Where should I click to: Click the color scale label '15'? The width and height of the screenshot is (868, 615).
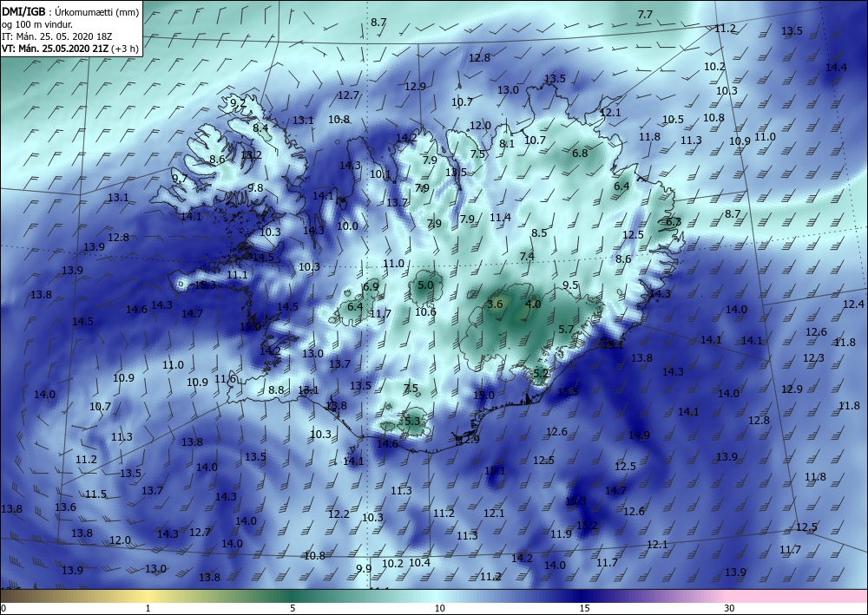coord(584,608)
